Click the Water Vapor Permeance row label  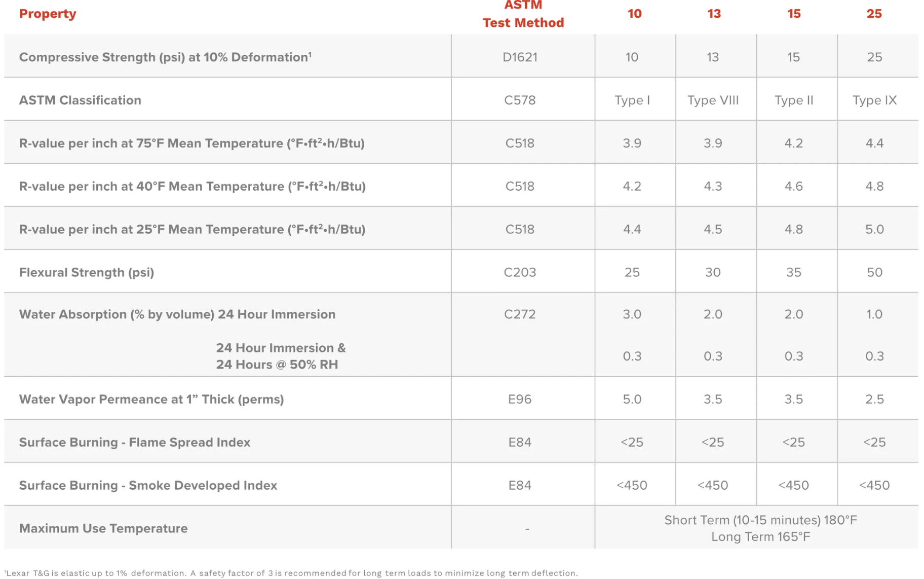point(151,400)
